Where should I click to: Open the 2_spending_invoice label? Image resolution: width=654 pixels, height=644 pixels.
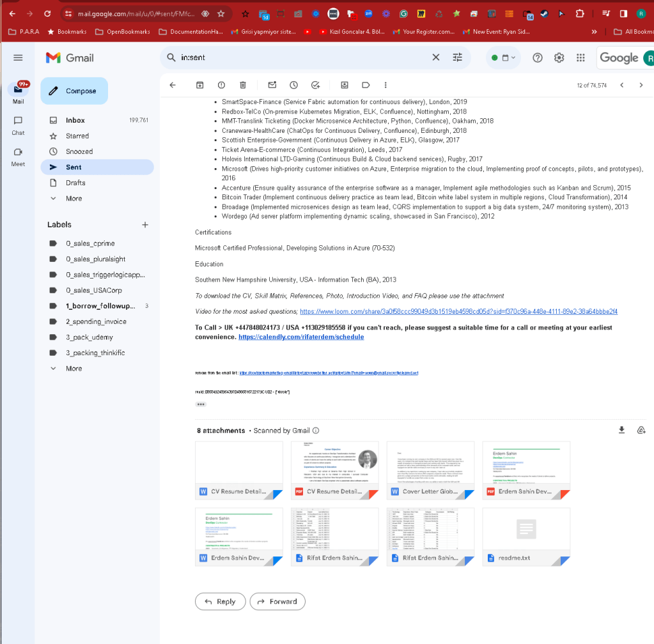(x=97, y=321)
